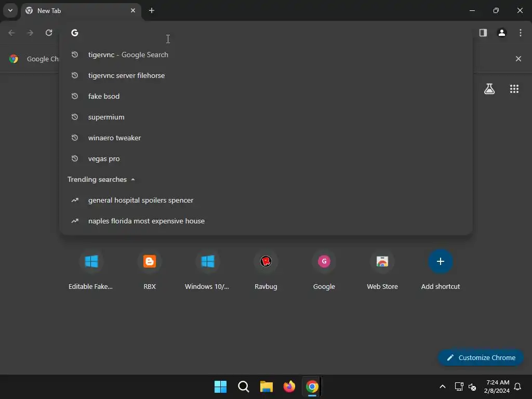Click the Google Chrome logo in the info bar
532x399 pixels.
pos(14,59)
